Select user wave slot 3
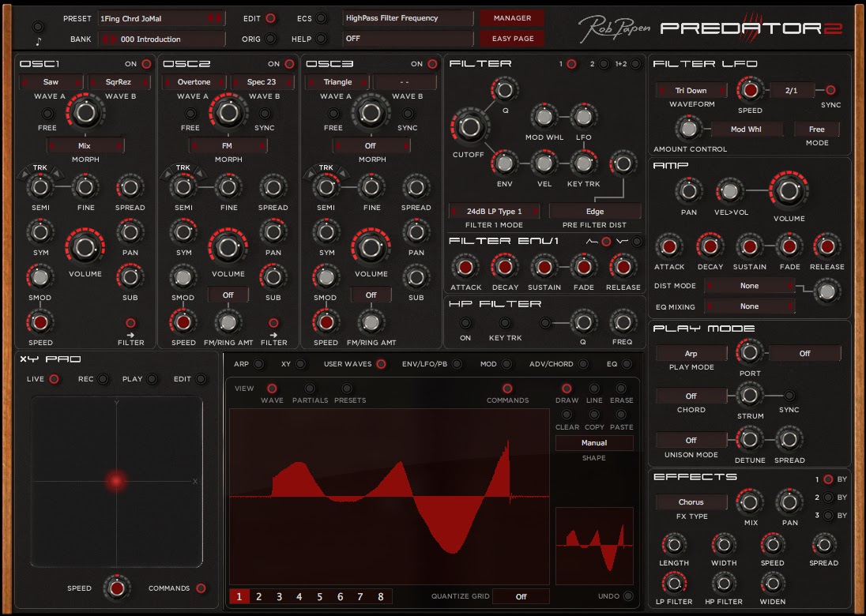 279,597
